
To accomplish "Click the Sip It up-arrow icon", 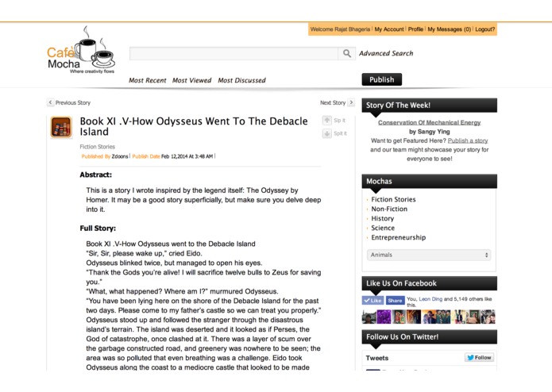I will (326, 121).
